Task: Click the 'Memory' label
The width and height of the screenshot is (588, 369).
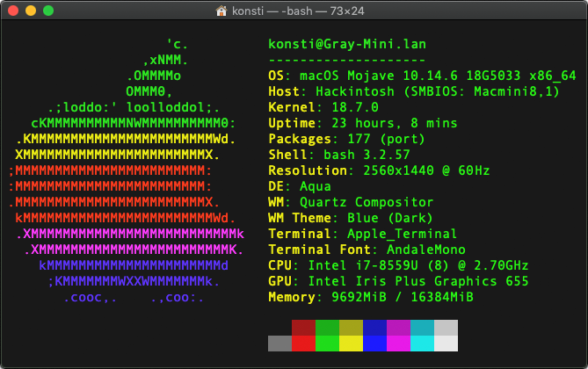Action: (x=292, y=297)
